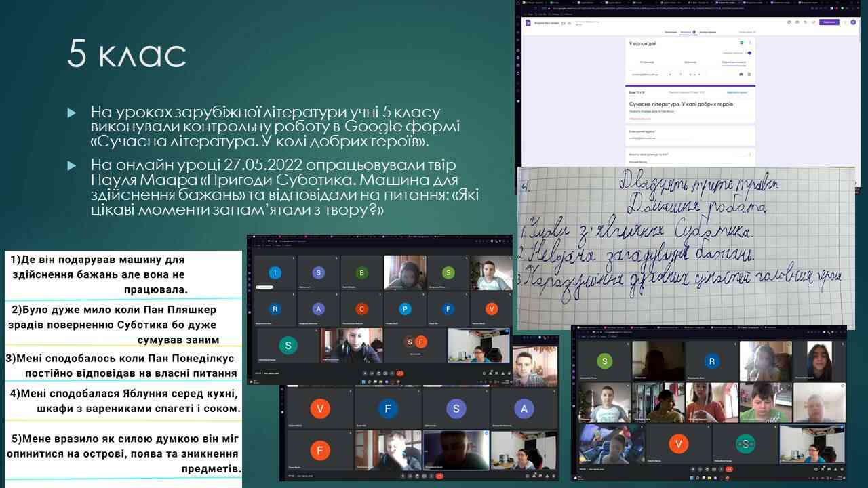This screenshot has height=488, width=868.
Task: Open the account avatar in the Forms header
Action: pyautogui.click(x=853, y=22)
